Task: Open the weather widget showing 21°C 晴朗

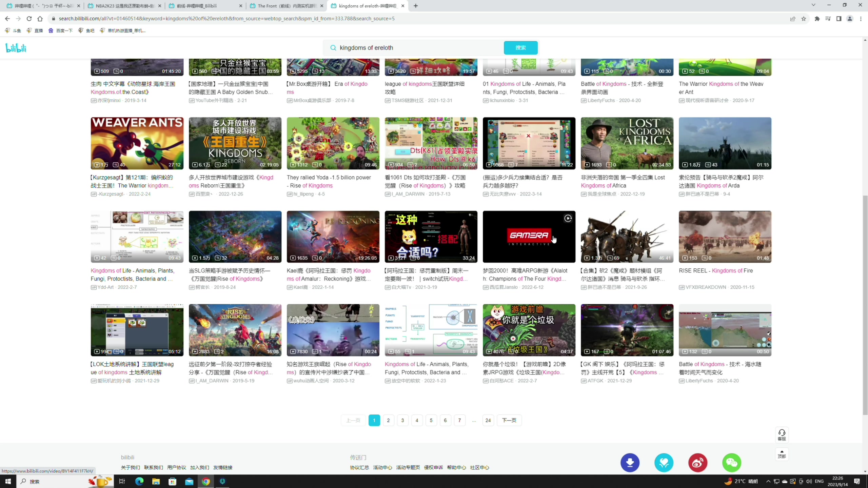Action: click(741, 481)
